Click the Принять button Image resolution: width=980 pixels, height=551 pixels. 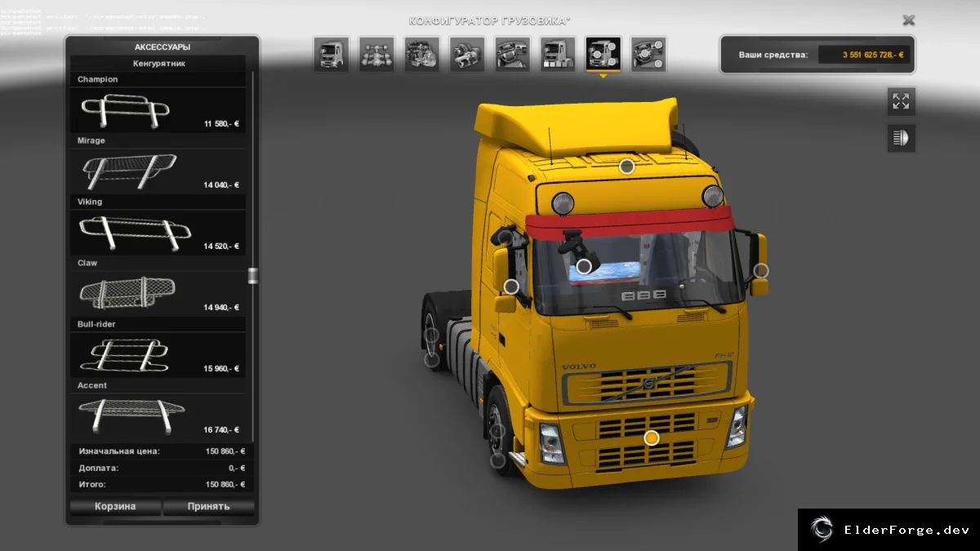(208, 506)
